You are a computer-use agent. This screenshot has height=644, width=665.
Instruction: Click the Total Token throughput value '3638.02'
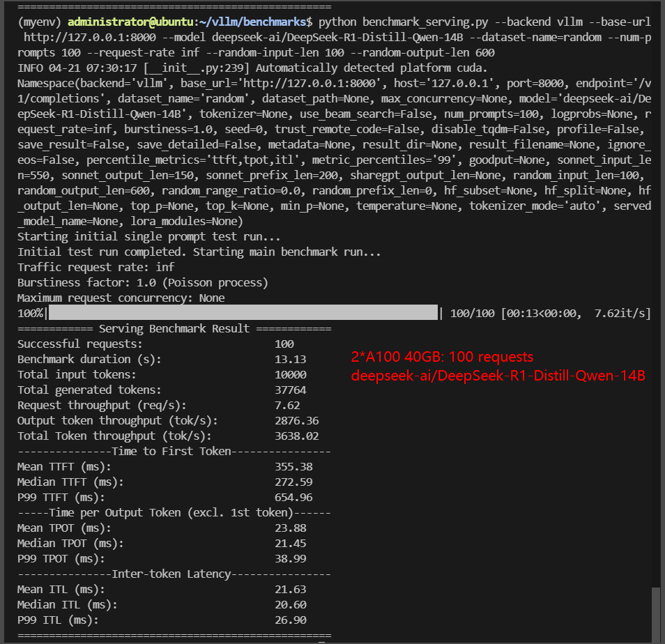(297, 436)
